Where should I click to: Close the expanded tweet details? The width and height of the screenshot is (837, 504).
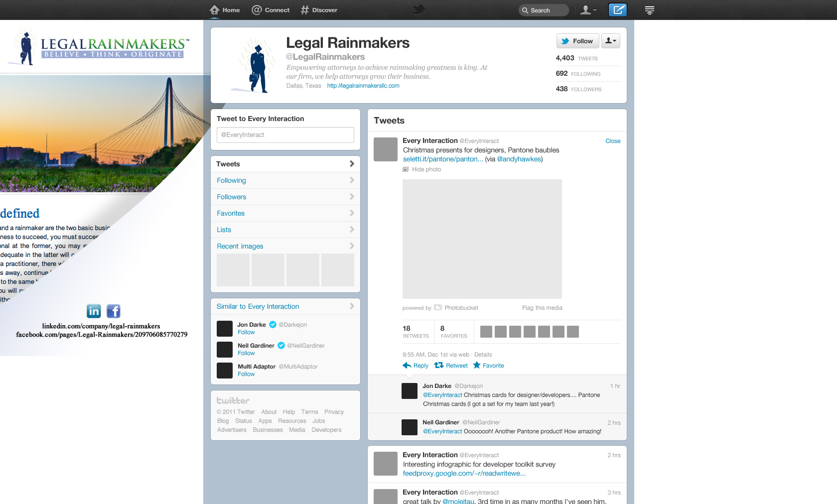tap(613, 141)
